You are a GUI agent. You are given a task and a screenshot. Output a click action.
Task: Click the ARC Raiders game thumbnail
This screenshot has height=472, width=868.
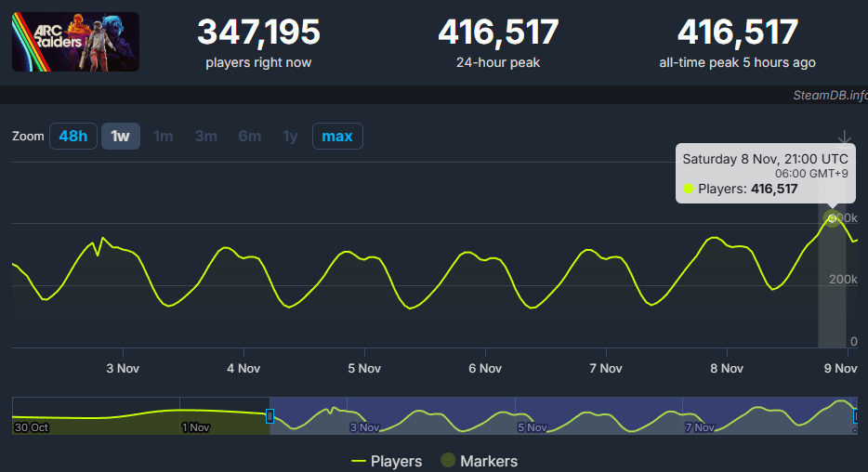(x=75, y=42)
